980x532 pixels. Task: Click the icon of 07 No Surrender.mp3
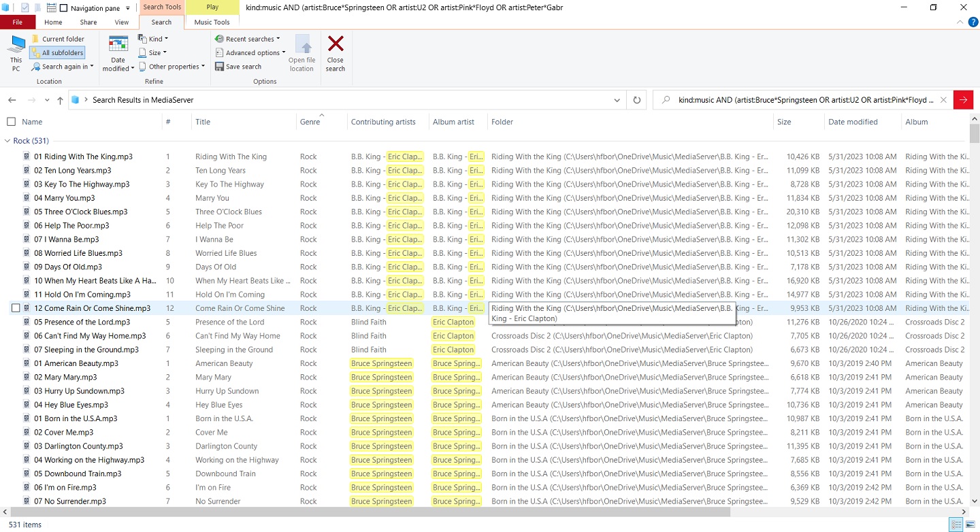[x=27, y=501]
